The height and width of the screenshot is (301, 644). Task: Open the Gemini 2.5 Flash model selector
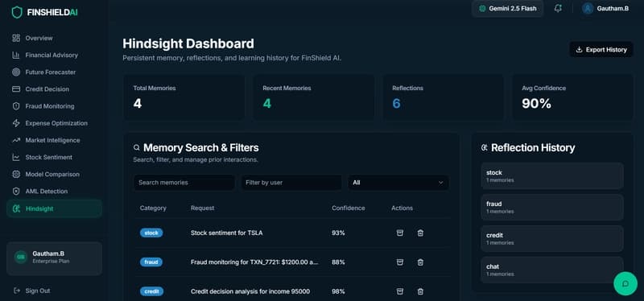pos(508,8)
